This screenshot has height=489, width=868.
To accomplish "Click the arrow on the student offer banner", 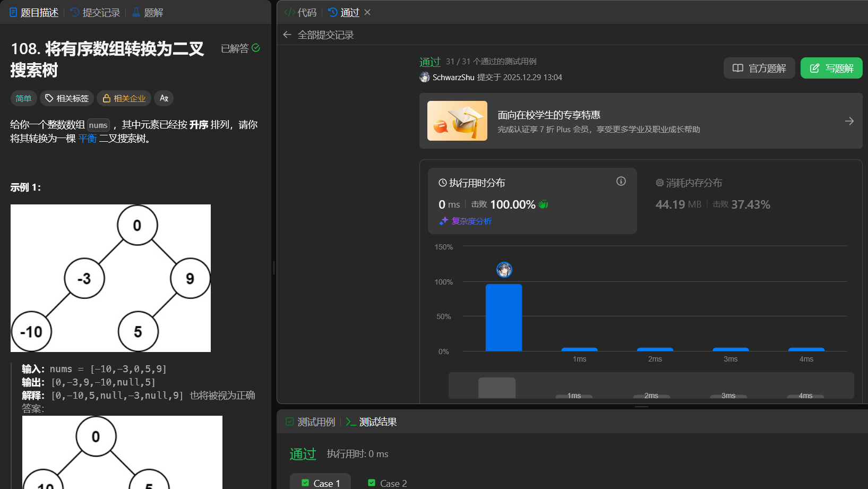I will coord(849,121).
